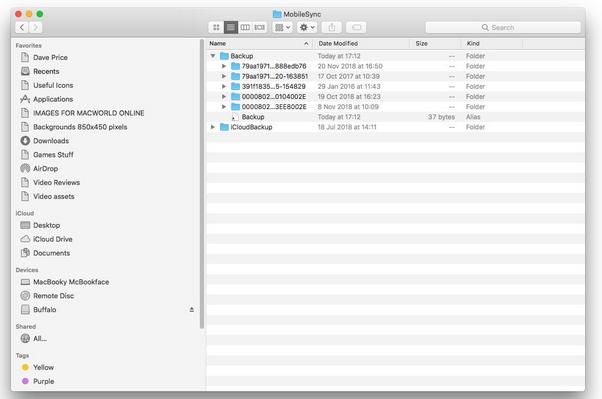Viewport: 602px width, 399px height.
Task: Click date '19 Oct 2018 at 16:23'
Action: click(349, 96)
